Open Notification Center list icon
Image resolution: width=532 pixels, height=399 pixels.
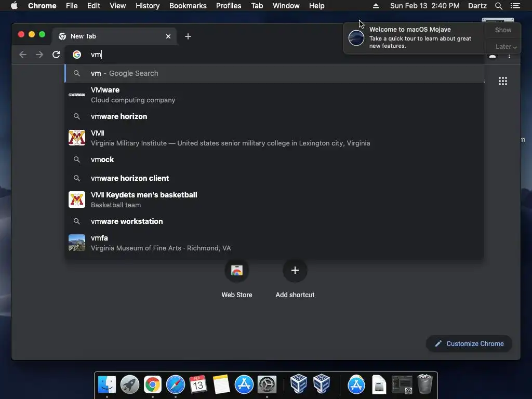pos(515,6)
